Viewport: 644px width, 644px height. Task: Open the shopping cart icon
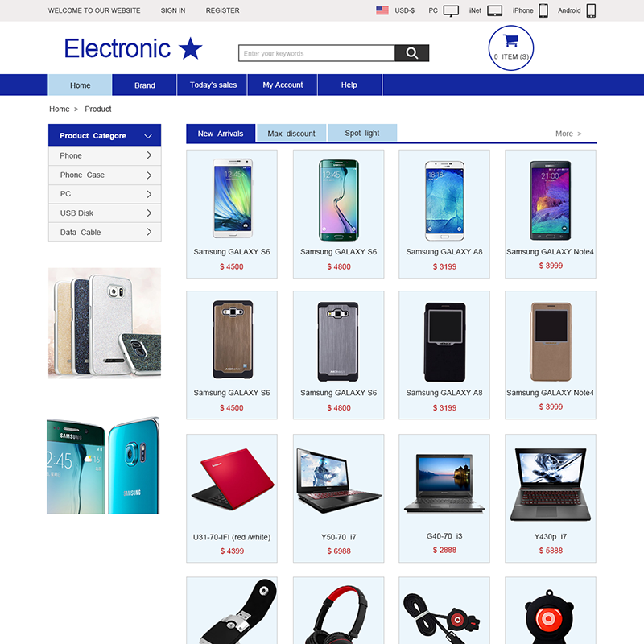511,41
